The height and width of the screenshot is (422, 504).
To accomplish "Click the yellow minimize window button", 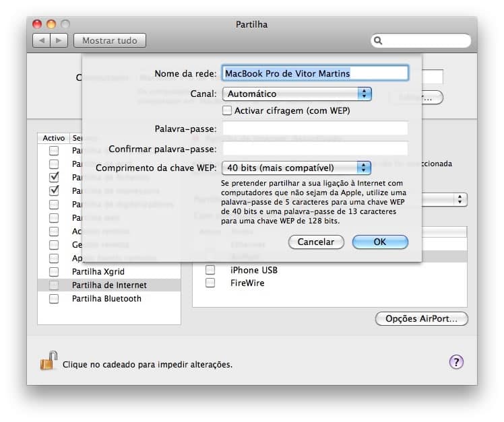I will (51, 24).
